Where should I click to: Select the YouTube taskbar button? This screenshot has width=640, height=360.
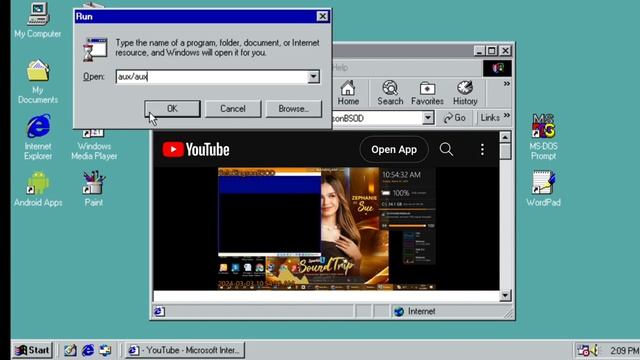184,350
